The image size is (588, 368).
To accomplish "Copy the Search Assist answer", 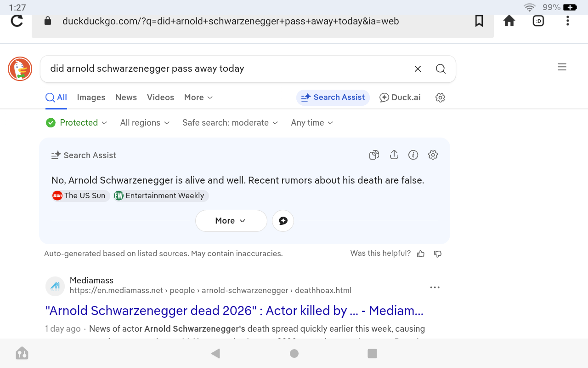I will [x=374, y=155].
